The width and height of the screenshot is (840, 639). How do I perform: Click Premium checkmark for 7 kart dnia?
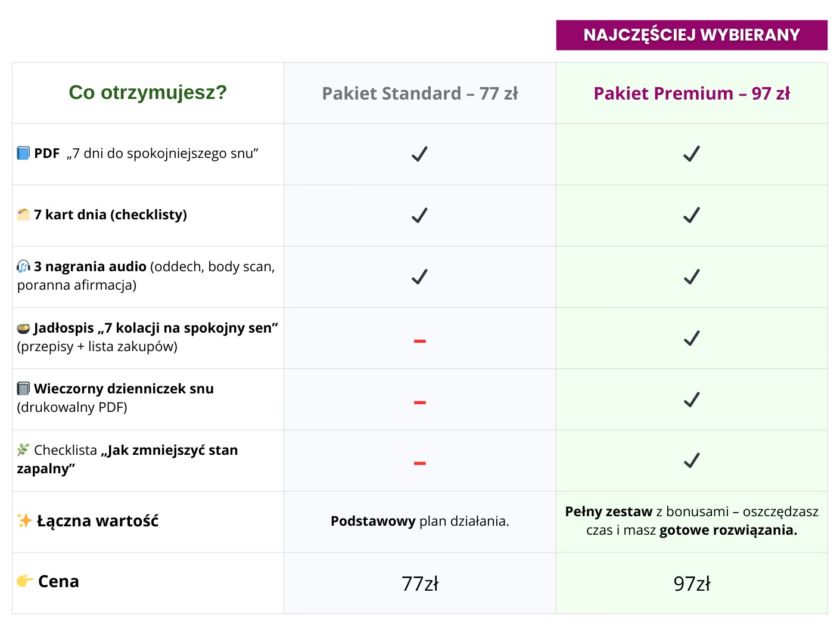pyautogui.click(x=692, y=215)
